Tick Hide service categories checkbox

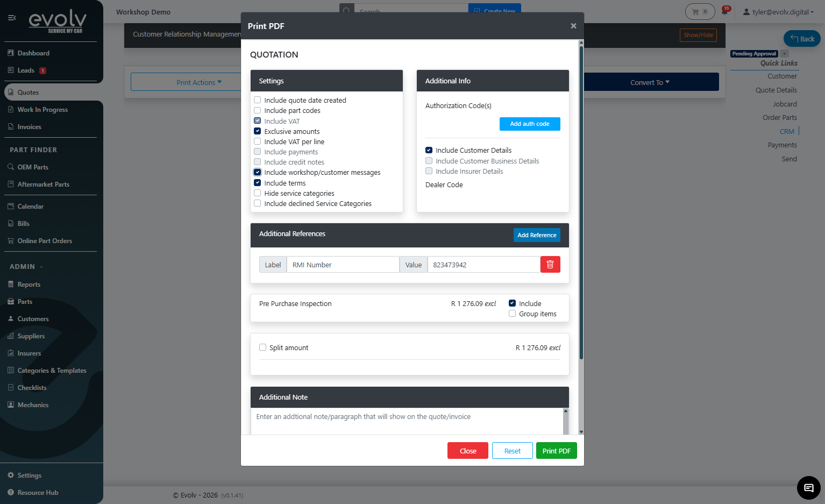point(258,193)
